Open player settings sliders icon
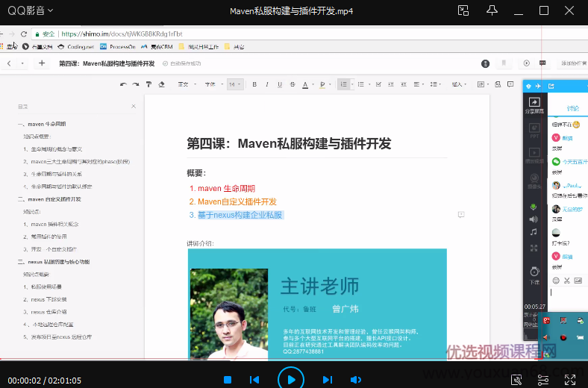This screenshot has height=388, width=588. 543,380
